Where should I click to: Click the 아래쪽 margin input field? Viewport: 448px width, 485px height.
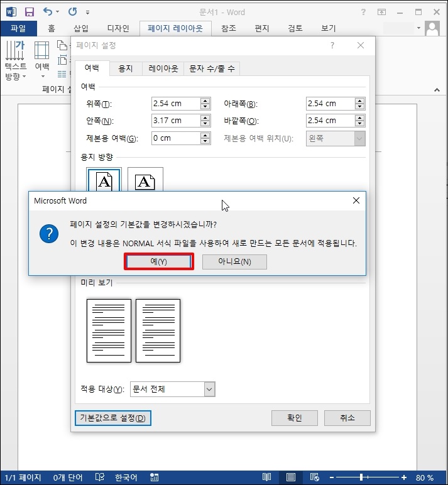click(331, 104)
